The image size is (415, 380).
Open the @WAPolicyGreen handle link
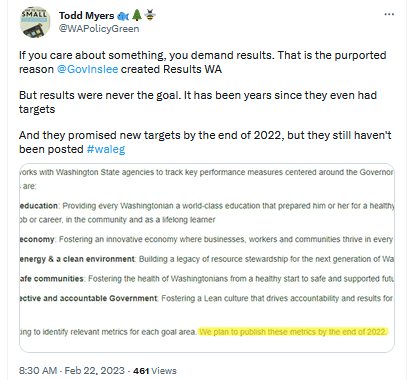coord(99,29)
